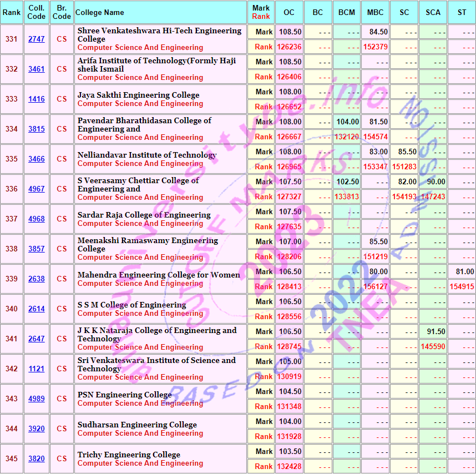Click college code 1121 link
The height and width of the screenshot is (474, 476).
coord(37,369)
